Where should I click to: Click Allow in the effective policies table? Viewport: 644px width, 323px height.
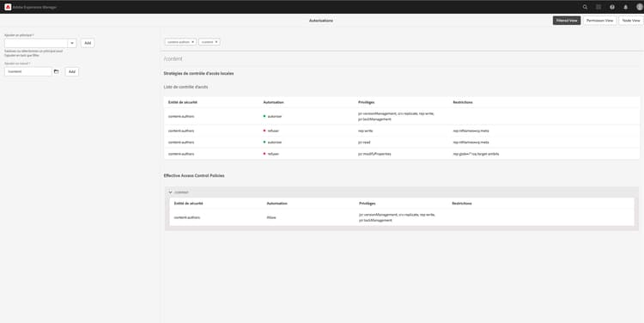[x=271, y=217]
